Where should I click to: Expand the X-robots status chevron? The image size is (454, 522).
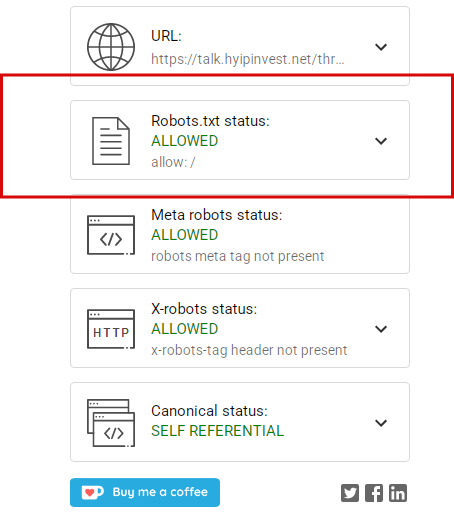[x=381, y=329]
